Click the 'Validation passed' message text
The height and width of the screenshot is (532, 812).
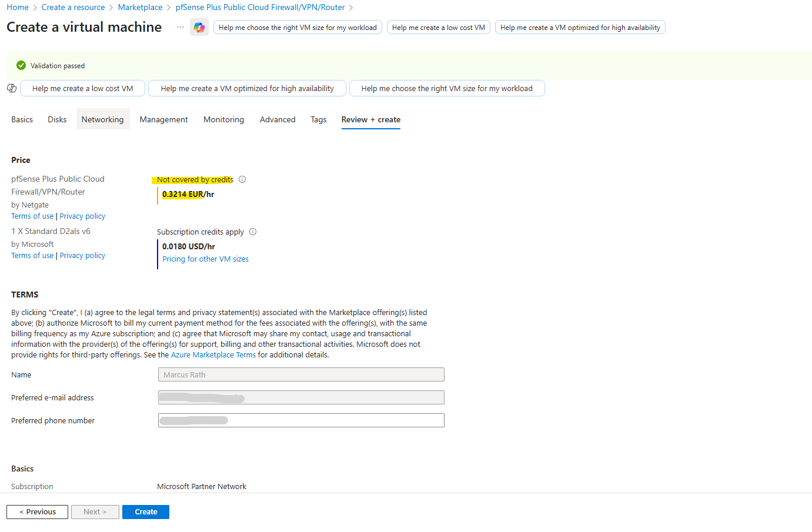coord(58,66)
